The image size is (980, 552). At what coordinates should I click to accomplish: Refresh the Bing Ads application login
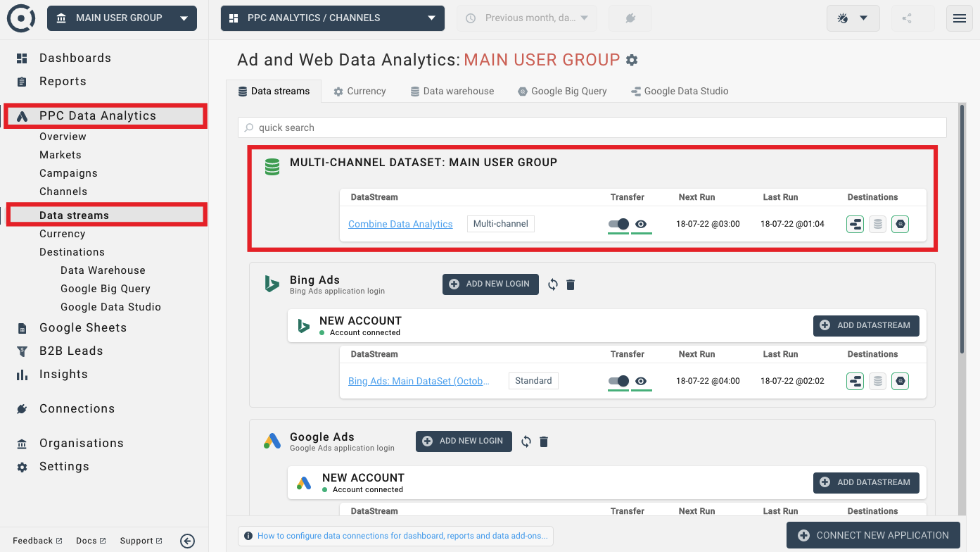click(553, 284)
